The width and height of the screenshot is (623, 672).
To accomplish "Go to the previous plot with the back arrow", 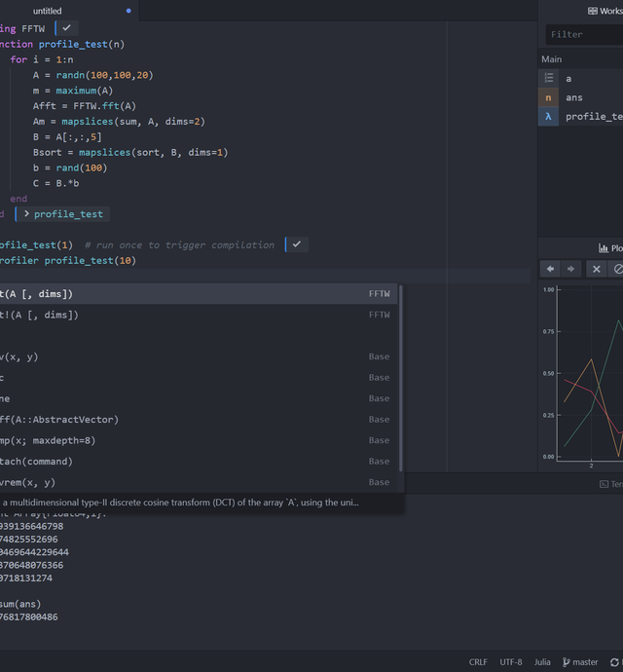I will pyautogui.click(x=550, y=269).
